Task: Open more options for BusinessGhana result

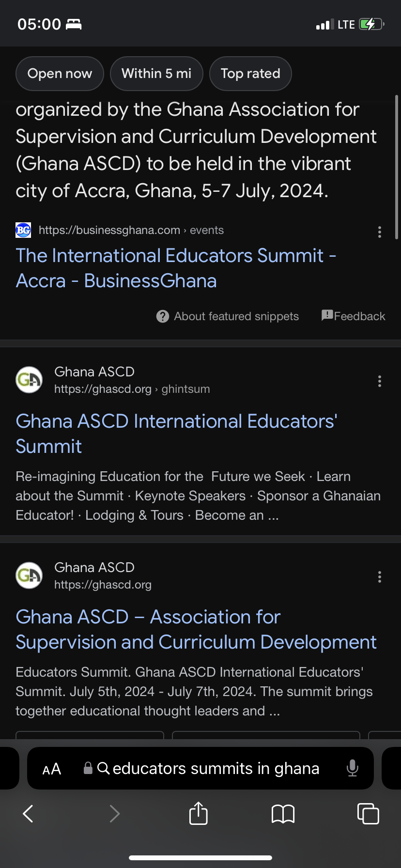Action: coord(380,232)
